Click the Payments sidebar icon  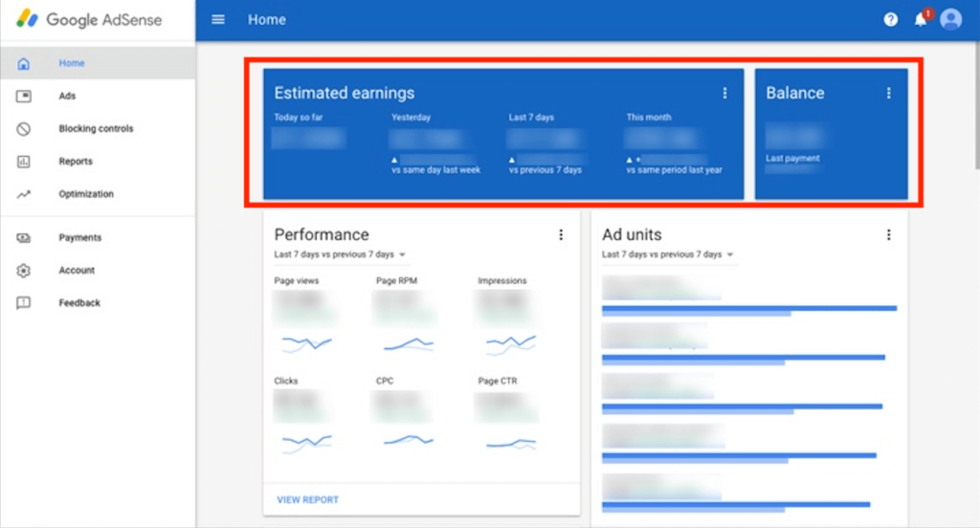pyautogui.click(x=24, y=238)
